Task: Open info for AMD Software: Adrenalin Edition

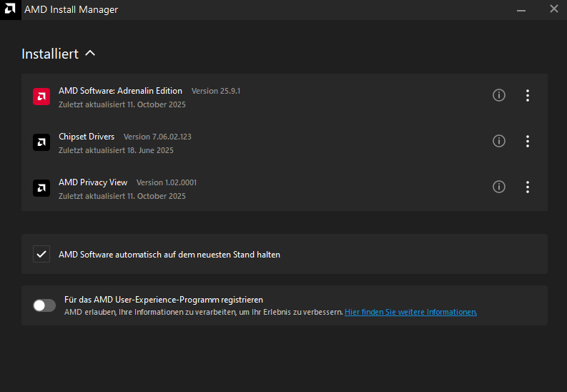Action: (x=499, y=95)
